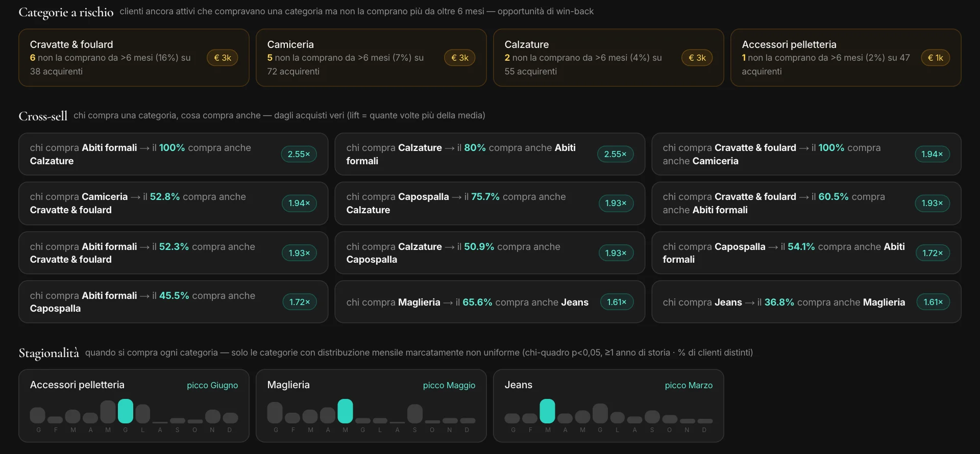Click the September bar in the Maglieria chart
The width and height of the screenshot is (980, 454).
pyautogui.click(x=415, y=414)
